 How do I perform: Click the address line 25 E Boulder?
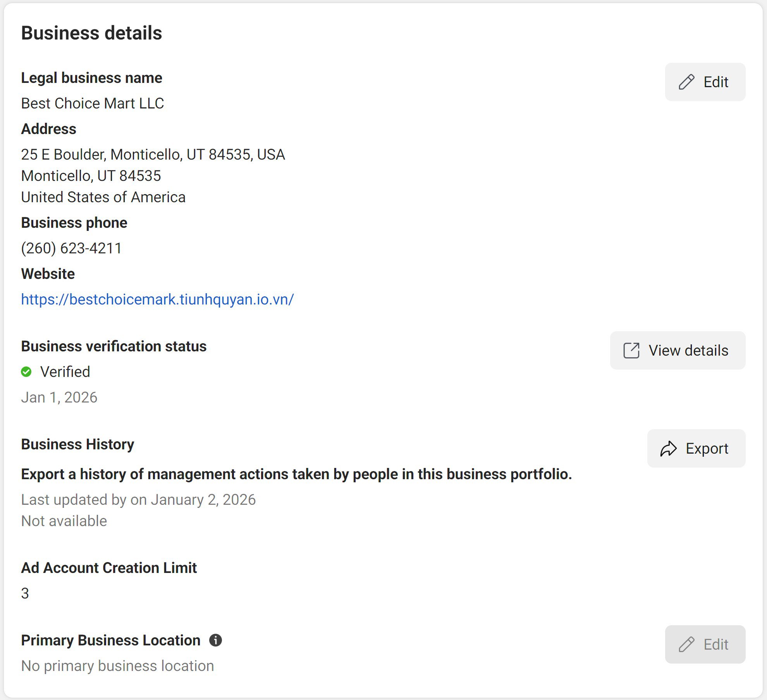click(153, 155)
